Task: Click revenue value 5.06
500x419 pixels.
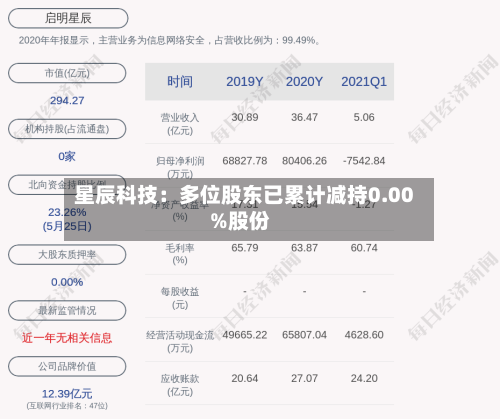Action: 364,117
